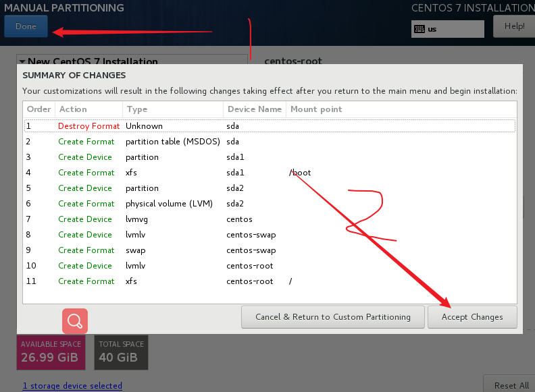Select the Destroy Format row for sda
The width and height of the screenshot is (535, 392).
coord(270,126)
